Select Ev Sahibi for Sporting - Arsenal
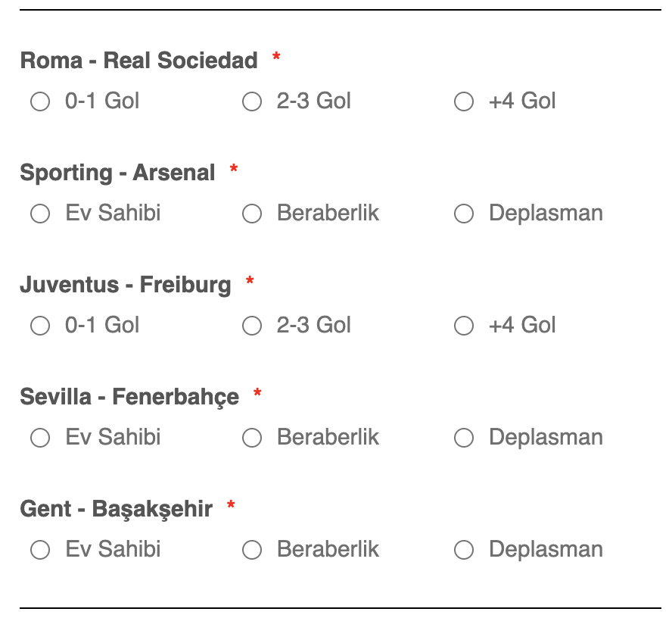 [x=40, y=214]
